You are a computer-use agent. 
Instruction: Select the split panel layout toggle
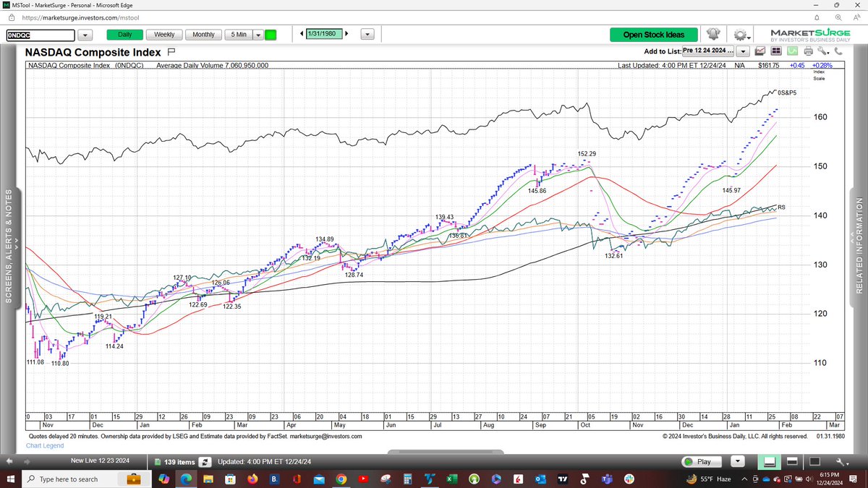[x=791, y=461]
